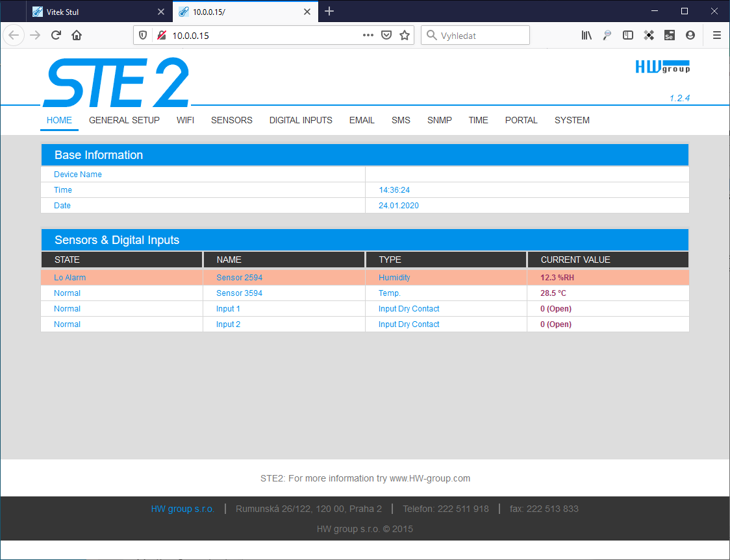The image size is (730, 560).
Task: Click the CURRENT VALUE column header
Action: (x=608, y=260)
